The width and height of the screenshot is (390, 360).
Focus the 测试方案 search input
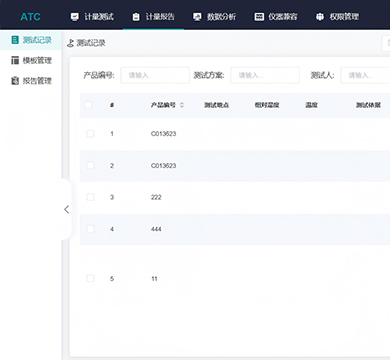click(x=265, y=75)
